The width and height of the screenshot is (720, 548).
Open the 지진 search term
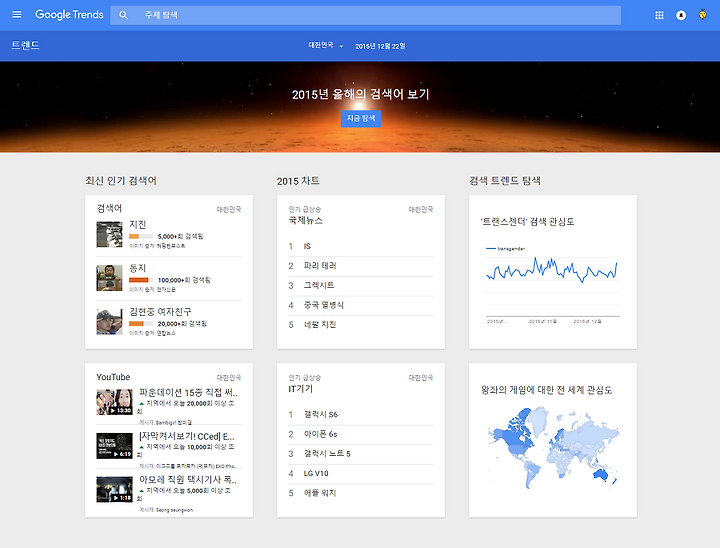coord(138,224)
